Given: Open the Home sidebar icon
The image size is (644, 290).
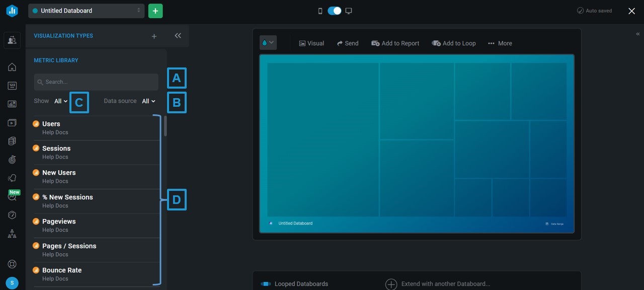Looking at the screenshot, I should pos(12,67).
